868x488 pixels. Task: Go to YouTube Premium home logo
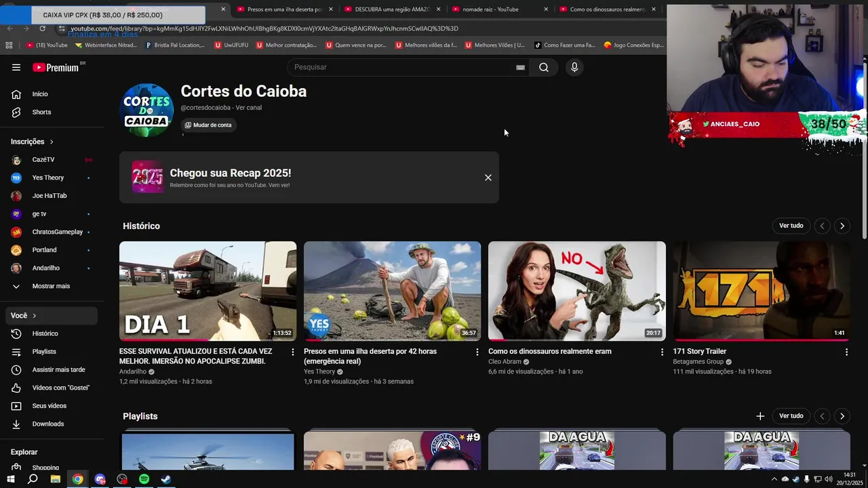(x=56, y=67)
